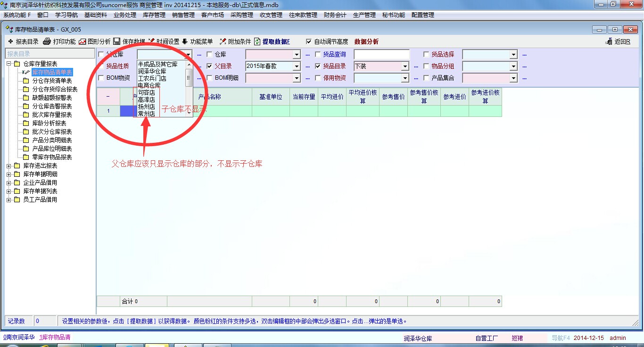Click the 附加条件 toolbar icon

coord(223,41)
